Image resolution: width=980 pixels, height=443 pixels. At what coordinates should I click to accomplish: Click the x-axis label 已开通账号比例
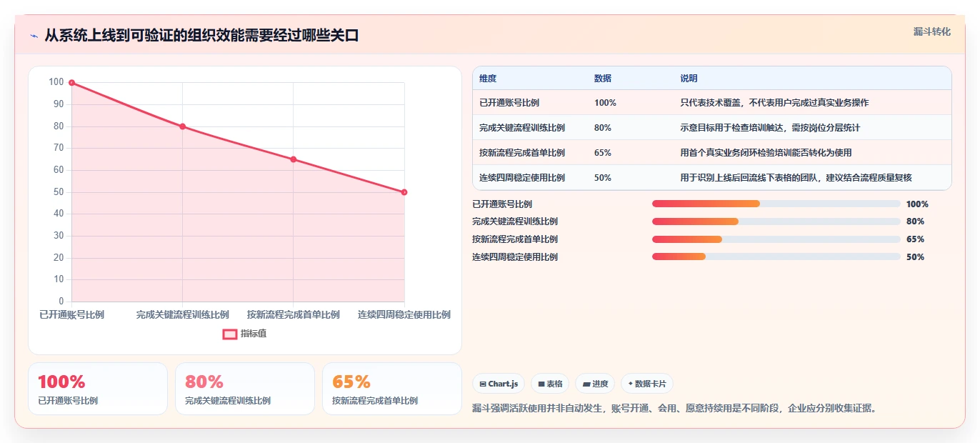[x=71, y=314]
